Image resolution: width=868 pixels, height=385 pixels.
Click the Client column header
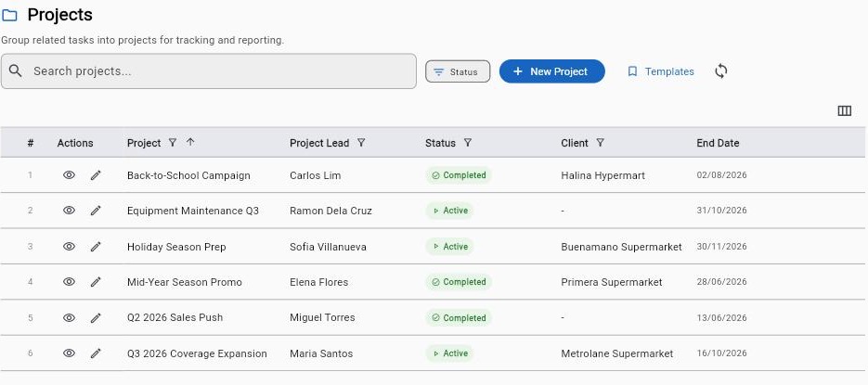575,143
